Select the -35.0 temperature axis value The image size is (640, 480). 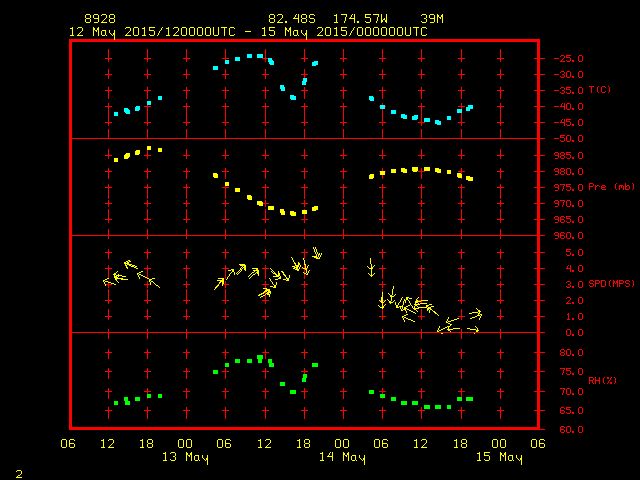click(569, 91)
